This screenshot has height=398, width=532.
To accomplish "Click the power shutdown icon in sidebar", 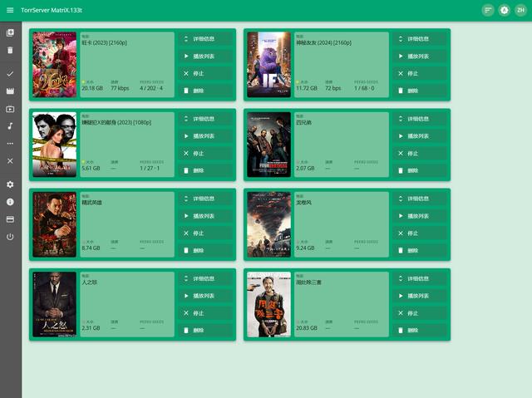I will point(10,237).
